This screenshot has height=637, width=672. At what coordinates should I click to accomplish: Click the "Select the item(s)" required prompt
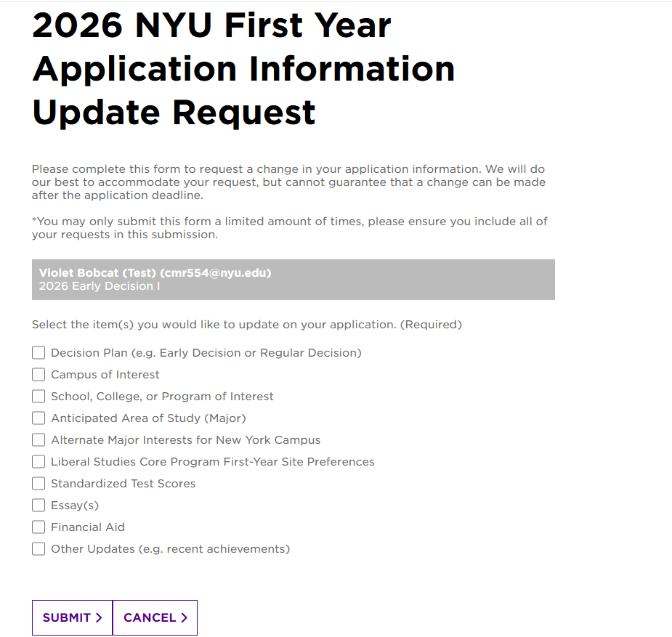coord(246,325)
